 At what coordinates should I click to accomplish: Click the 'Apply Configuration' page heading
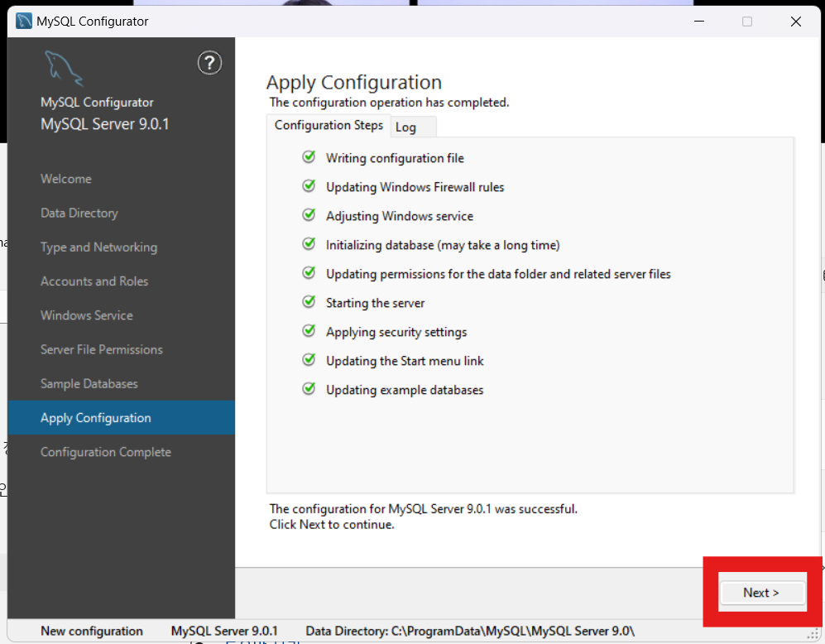click(354, 83)
